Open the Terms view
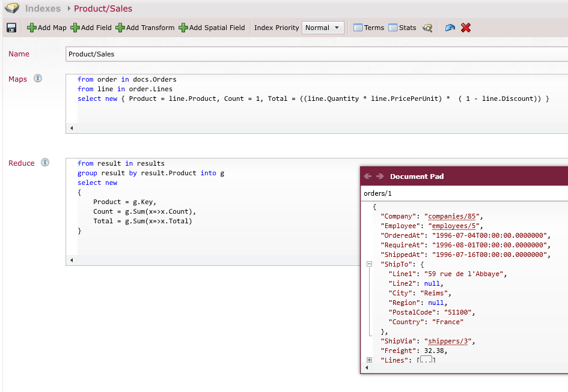568x392 pixels. coord(368,28)
